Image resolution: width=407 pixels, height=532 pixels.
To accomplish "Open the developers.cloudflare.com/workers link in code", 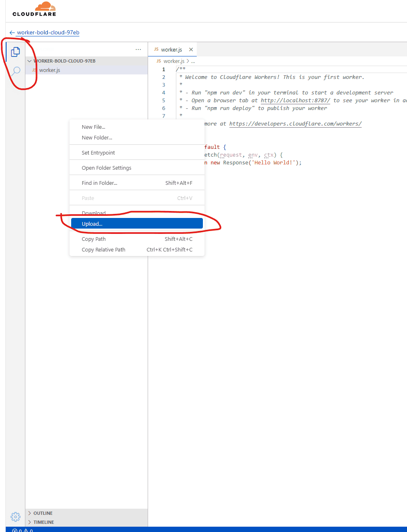I will click(x=295, y=124).
